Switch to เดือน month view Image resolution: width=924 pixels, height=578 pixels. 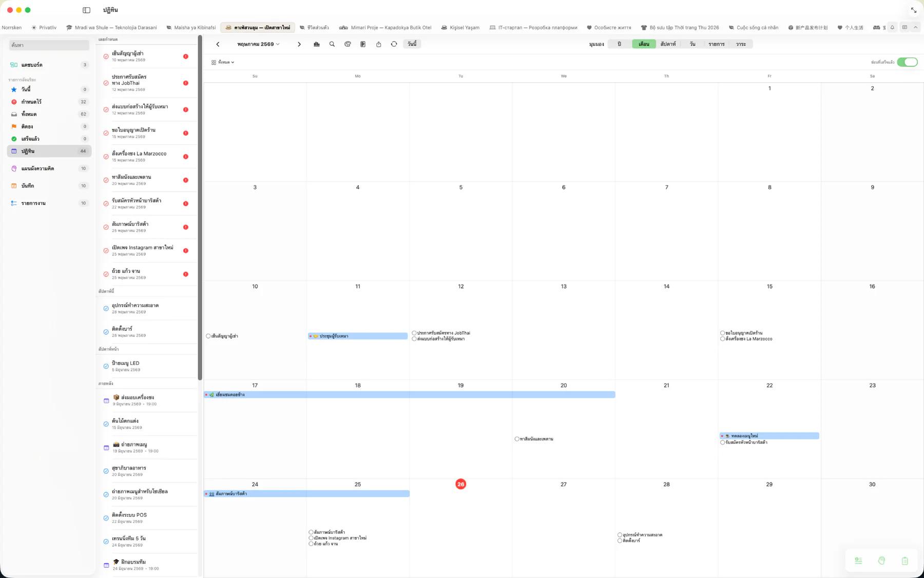[644, 44]
